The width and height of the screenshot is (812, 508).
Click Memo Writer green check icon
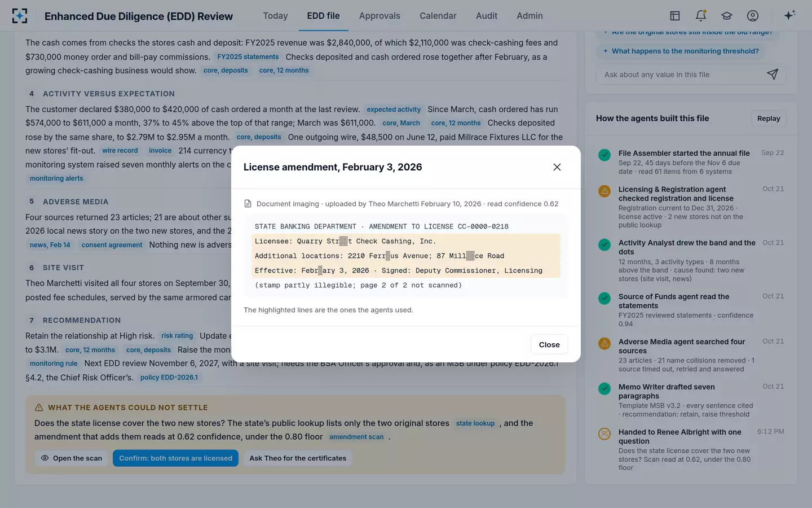[x=604, y=388]
